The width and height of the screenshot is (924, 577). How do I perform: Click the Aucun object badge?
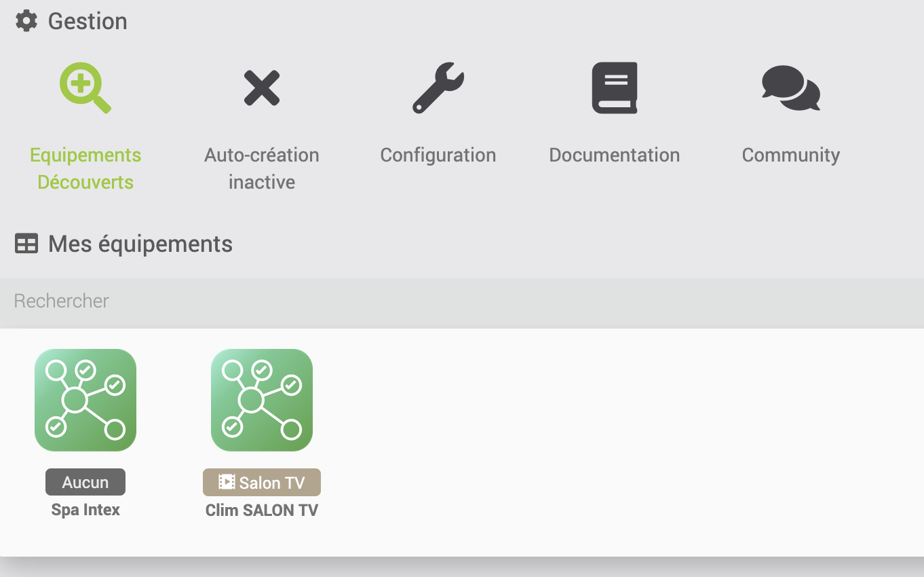click(85, 483)
